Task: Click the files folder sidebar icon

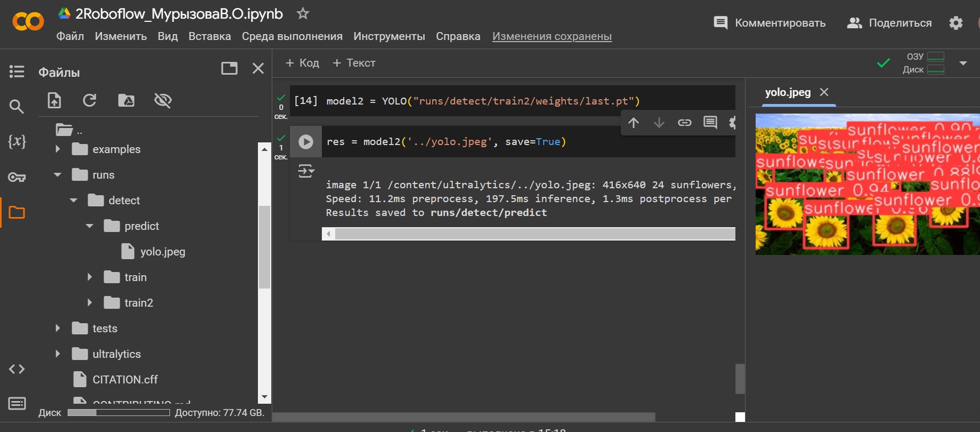Action: click(17, 212)
